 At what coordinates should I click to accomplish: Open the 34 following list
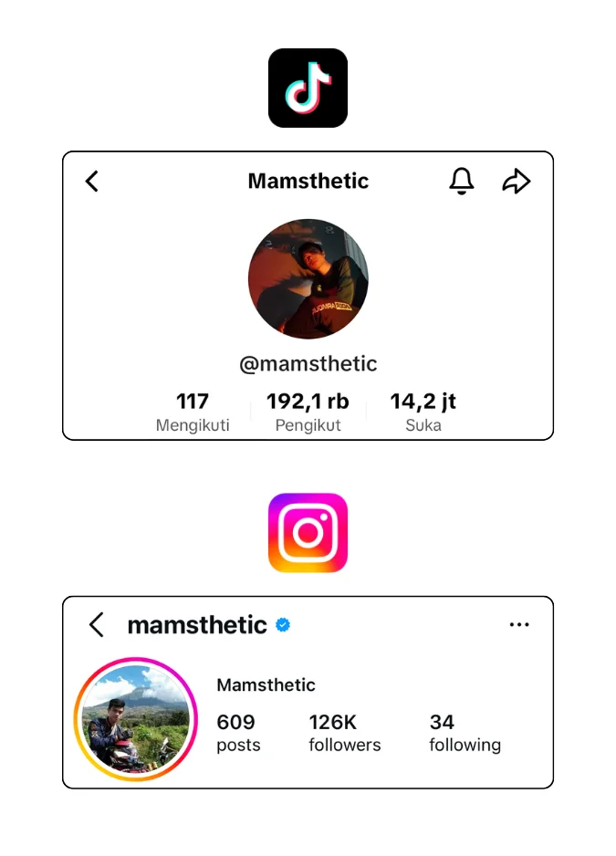coord(465,733)
